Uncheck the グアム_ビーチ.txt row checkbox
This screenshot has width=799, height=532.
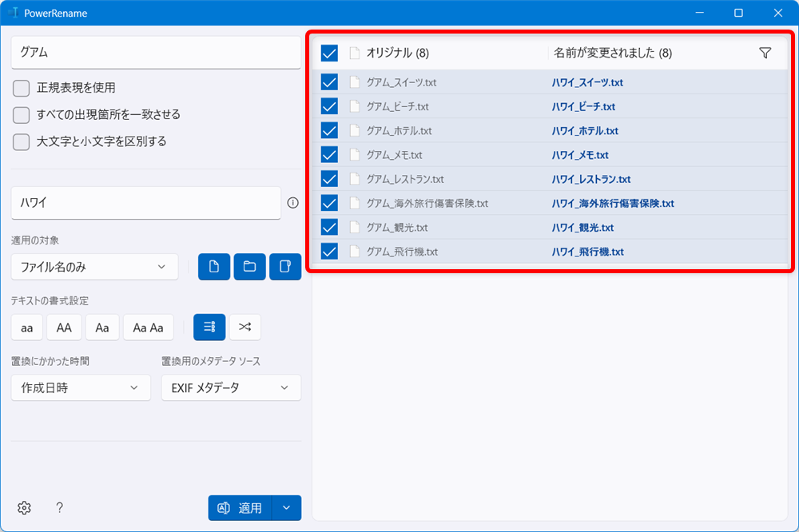click(x=328, y=106)
